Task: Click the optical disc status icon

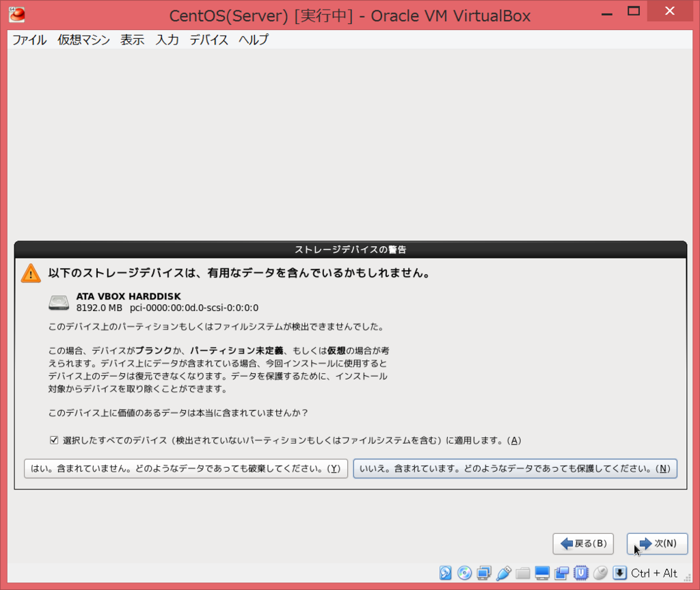Action: point(464,573)
